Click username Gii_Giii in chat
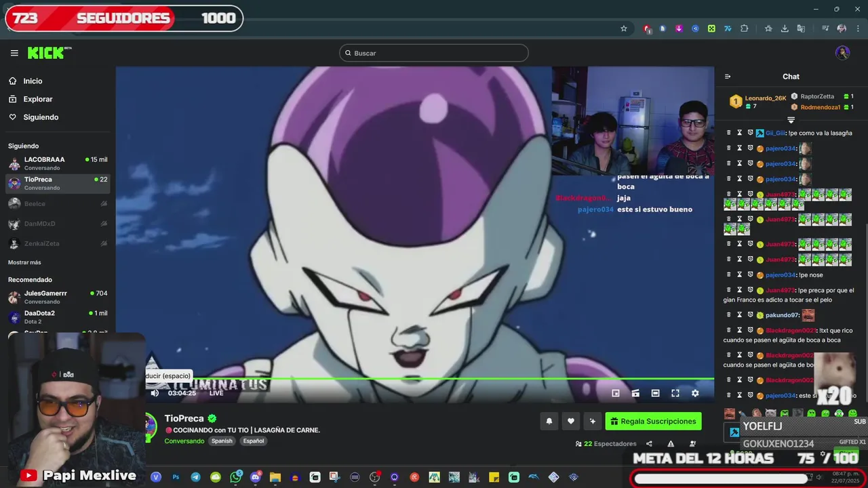The image size is (868, 488). click(x=775, y=133)
